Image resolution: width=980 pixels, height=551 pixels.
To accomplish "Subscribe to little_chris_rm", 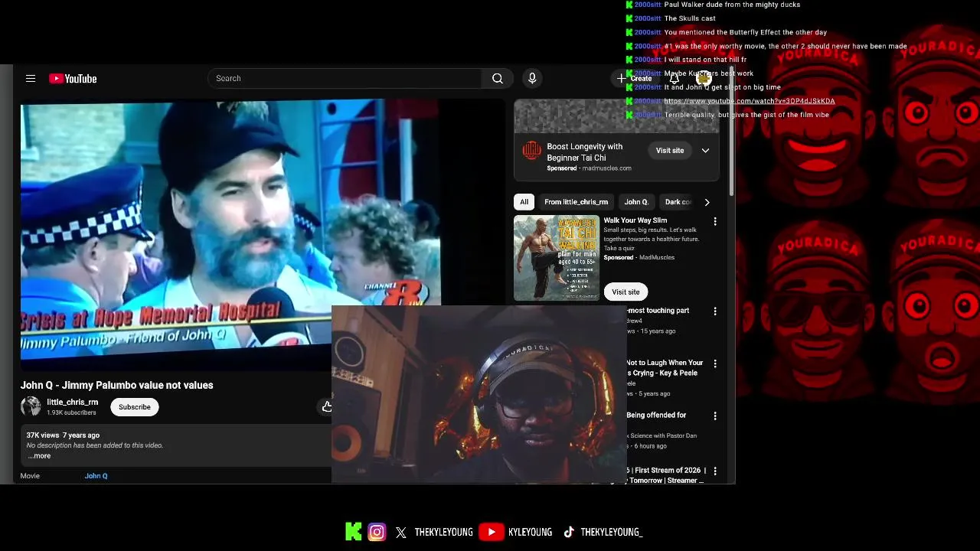I will [x=135, y=407].
